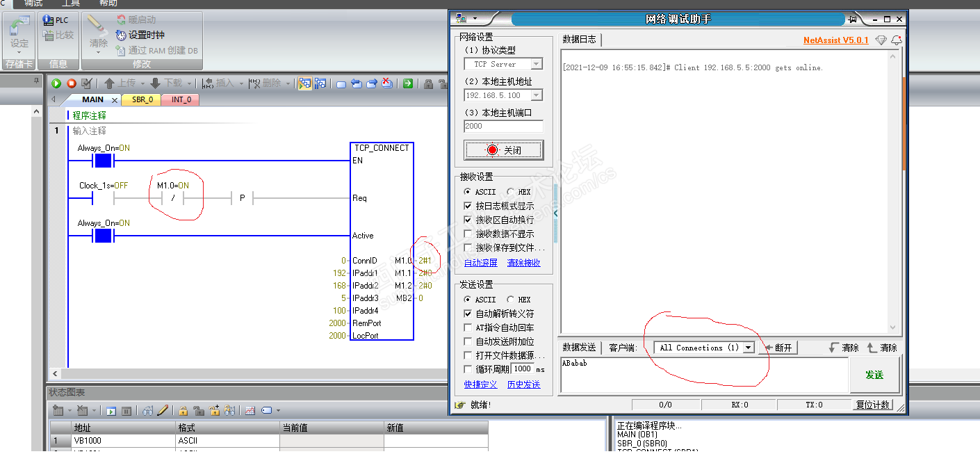Image resolution: width=980 pixels, height=454 pixels.
Task: Enable save received data to file checkbox
Action: [x=468, y=248]
